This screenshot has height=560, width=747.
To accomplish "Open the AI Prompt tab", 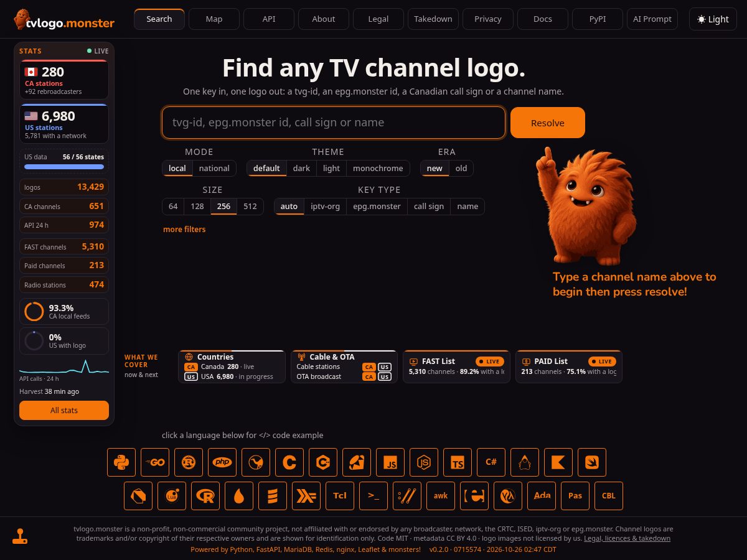I will click(652, 19).
